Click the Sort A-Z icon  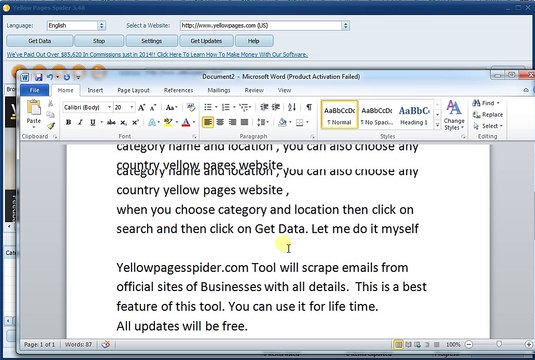point(292,107)
